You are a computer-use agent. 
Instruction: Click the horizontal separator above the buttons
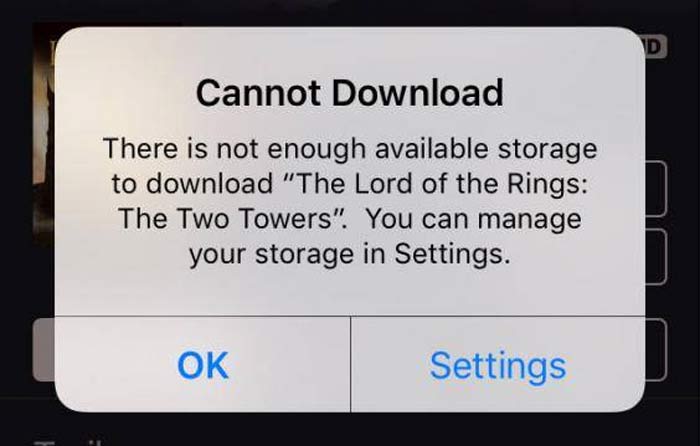[x=350, y=316]
